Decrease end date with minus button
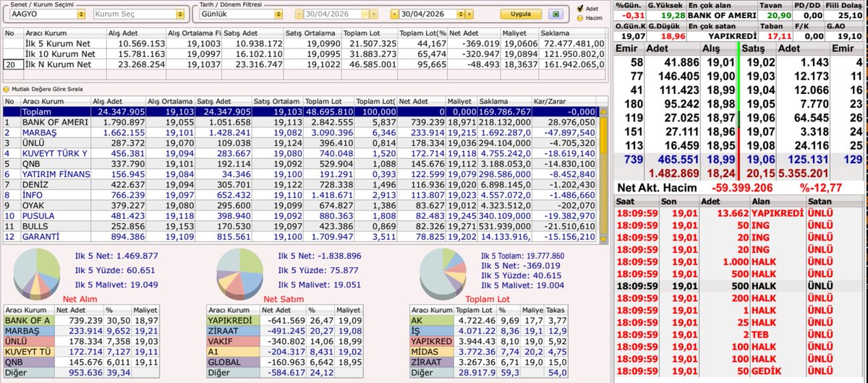This screenshot has width=868, height=383. tap(395, 14)
